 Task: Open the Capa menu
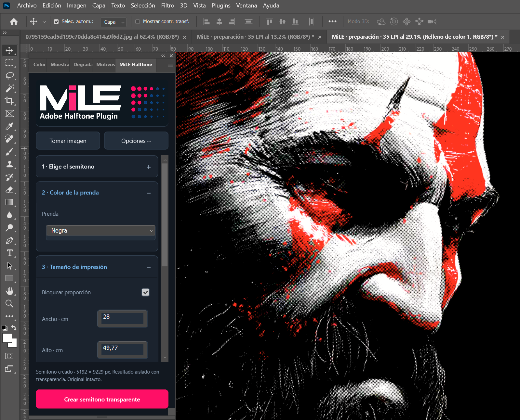coord(99,6)
